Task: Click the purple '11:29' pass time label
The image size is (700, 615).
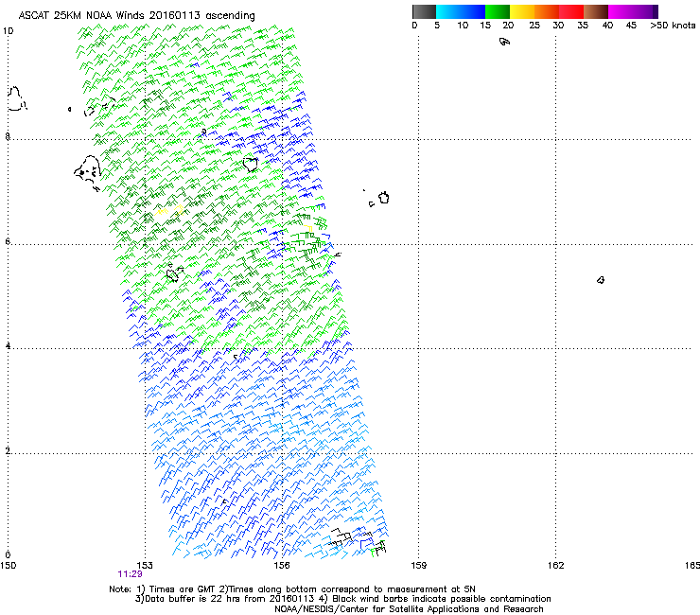Action: 130,574
